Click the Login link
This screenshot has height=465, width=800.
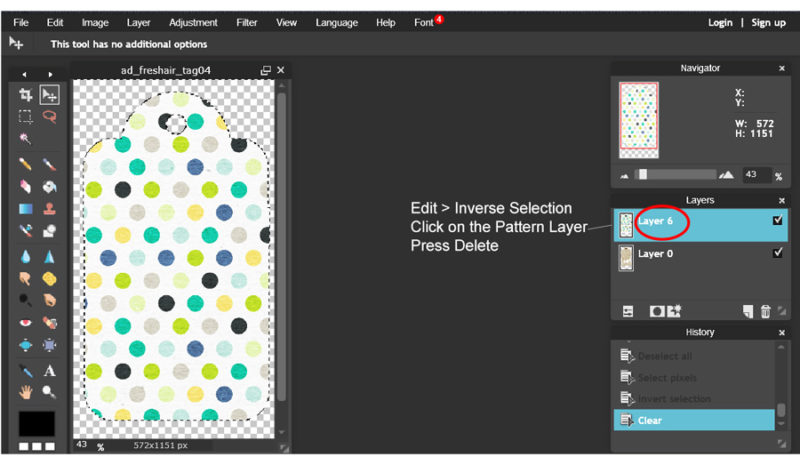pyautogui.click(x=720, y=22)
